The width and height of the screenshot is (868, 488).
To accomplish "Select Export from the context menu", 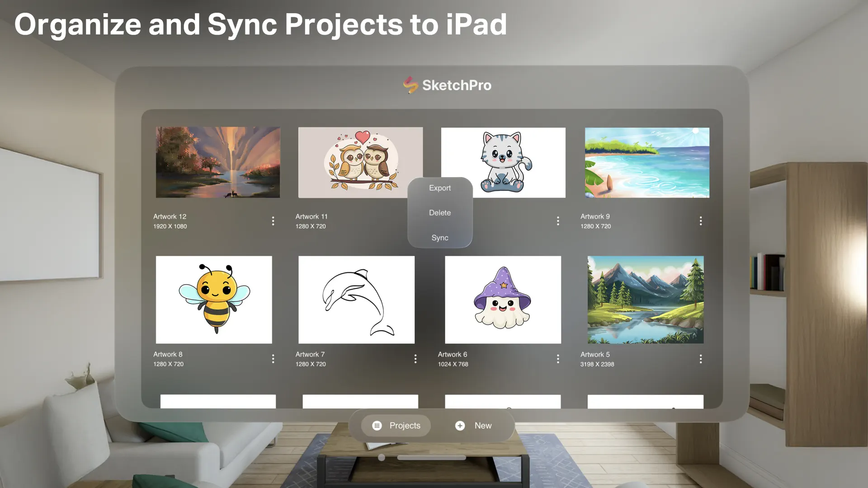I will click(439, 188).
